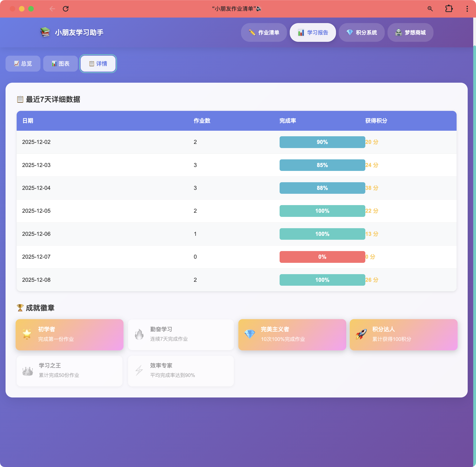Open the zoom magnifier icon
Image resolution: width=476 pixels, height=467 pixels.
coord(430,9)
